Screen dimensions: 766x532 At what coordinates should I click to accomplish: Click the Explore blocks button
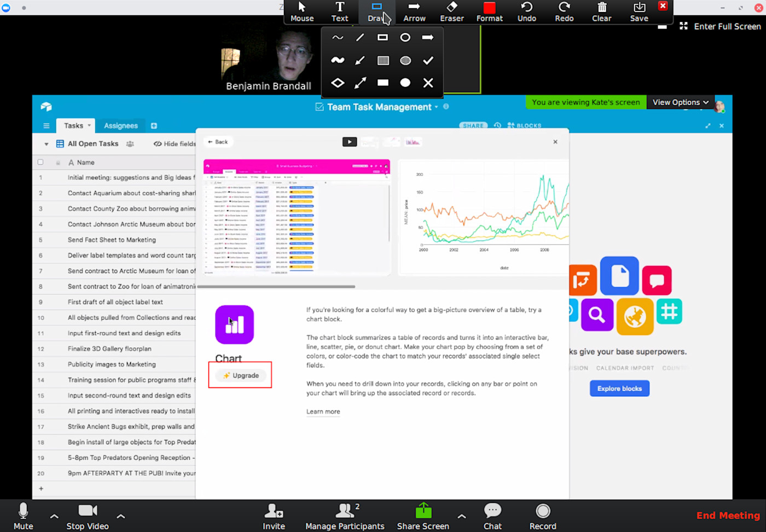click(619, 388)
